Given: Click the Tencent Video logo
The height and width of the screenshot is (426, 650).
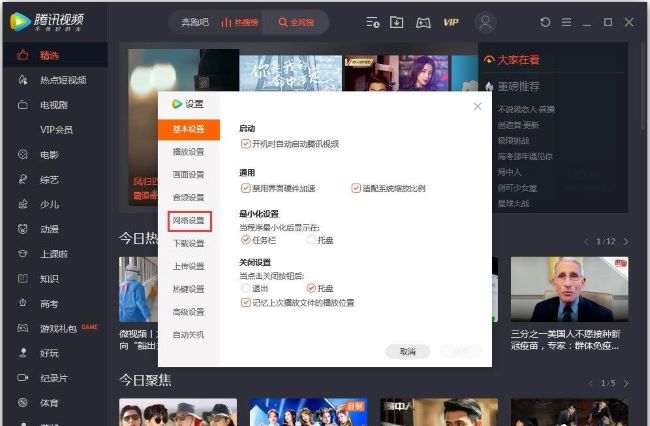Looking at the screenshot, I should 52,21.
